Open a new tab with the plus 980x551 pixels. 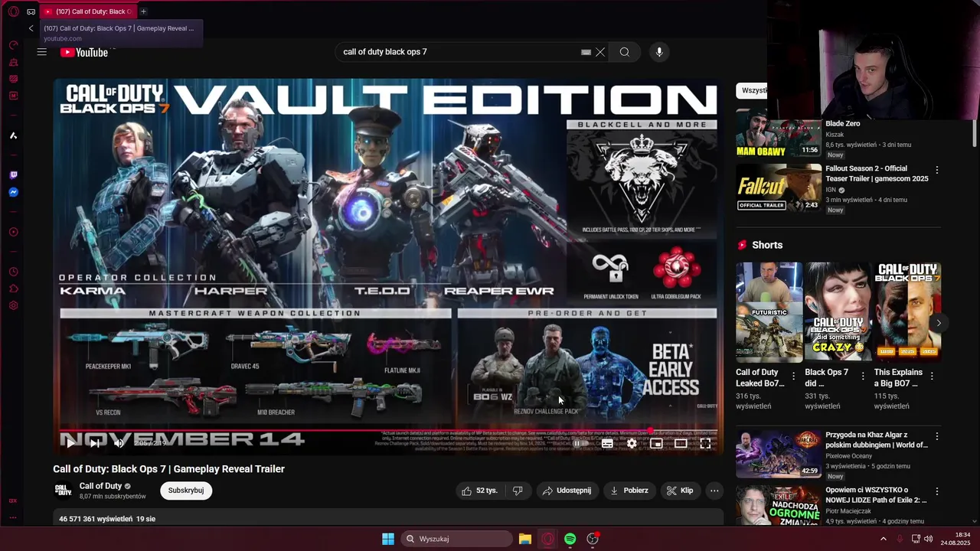pos(143,11)
